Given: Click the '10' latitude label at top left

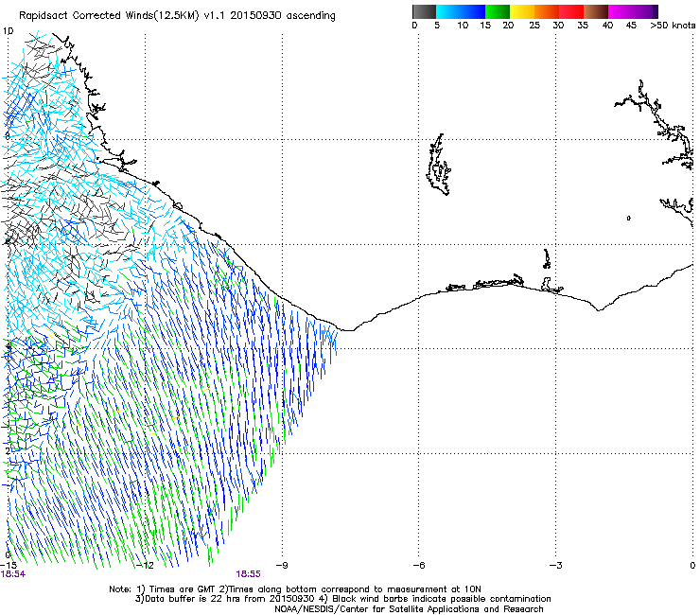Looking at the screenshot, I should click(x=8, y=31).
